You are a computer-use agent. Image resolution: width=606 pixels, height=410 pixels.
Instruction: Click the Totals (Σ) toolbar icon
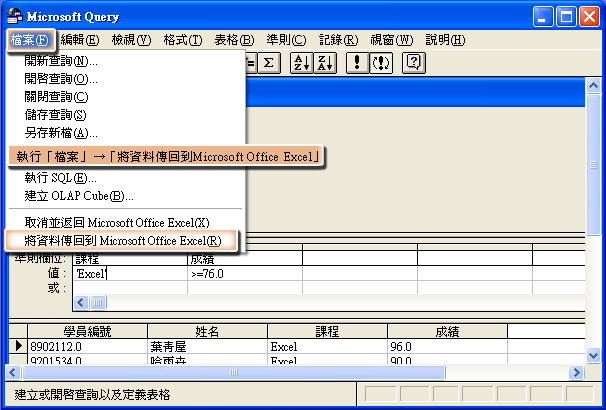[x=269, y=64]
